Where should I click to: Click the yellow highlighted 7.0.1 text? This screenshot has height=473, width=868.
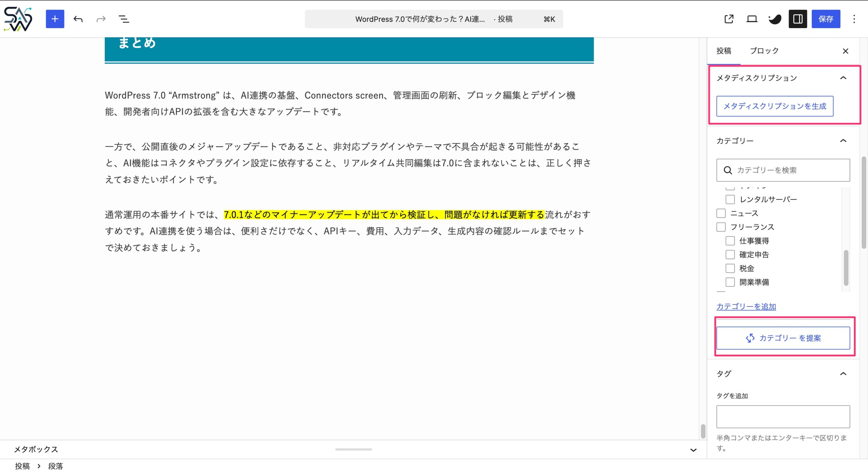(384, 215)
